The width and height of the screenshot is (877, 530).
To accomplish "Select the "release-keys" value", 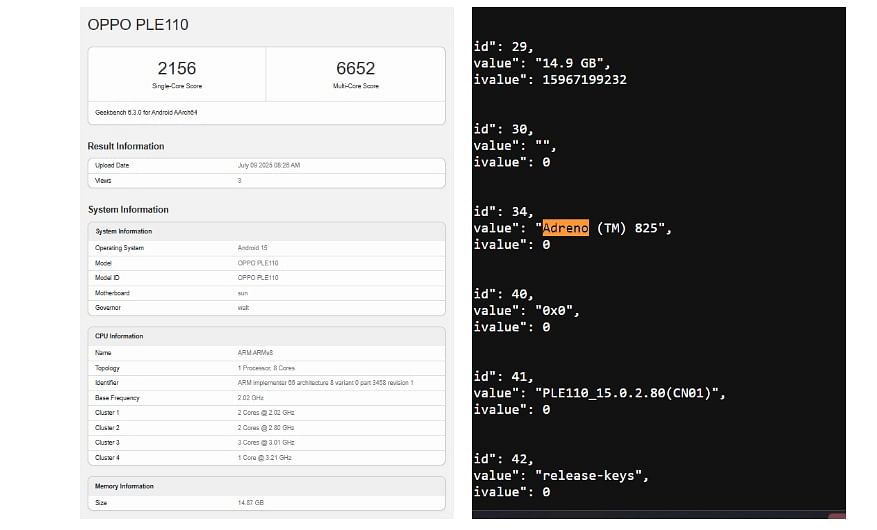I will [x=588, y=476].
